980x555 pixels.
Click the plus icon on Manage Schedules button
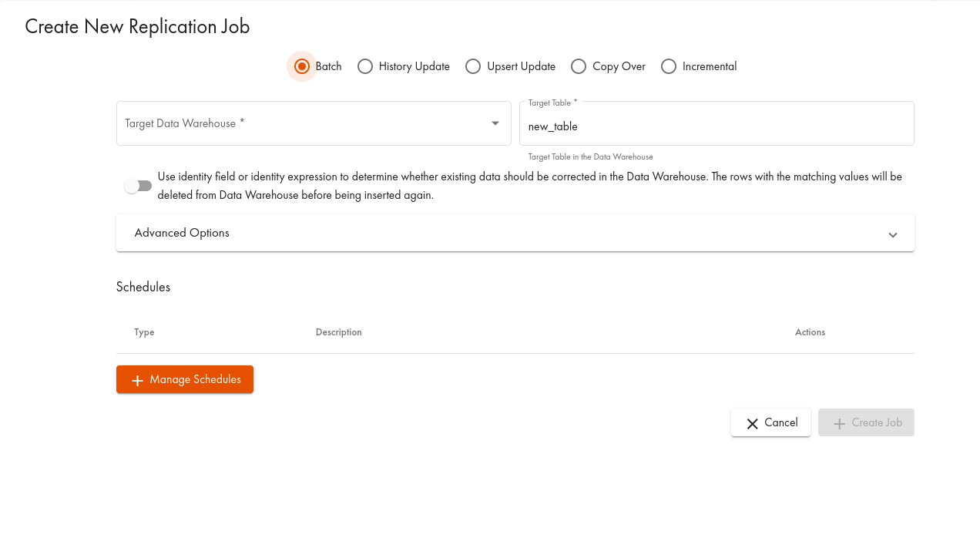pyautogui.click(x=137, y=379)
